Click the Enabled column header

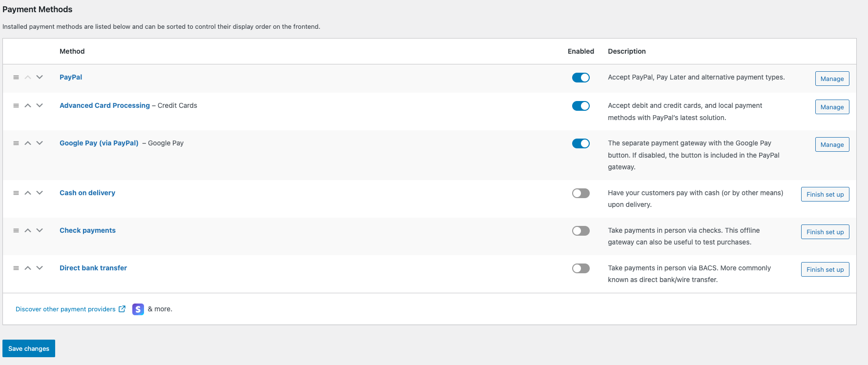pyautogui.click(x=581, y=51)
